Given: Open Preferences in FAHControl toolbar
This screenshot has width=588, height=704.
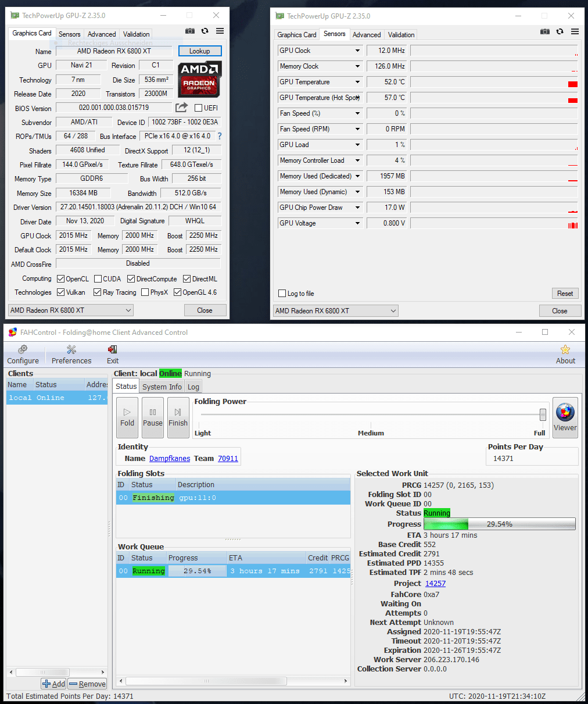Looking at the screenshot, I should 71,355.
